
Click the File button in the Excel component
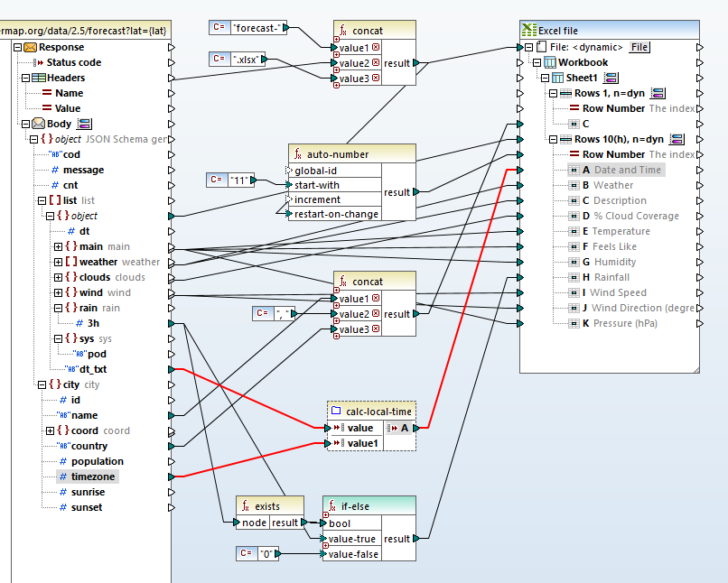639,47
